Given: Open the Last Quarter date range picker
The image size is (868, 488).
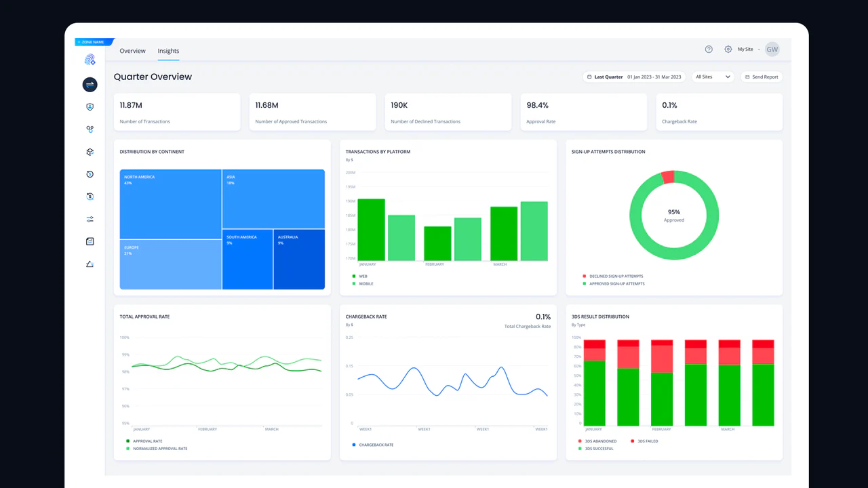Looking at the screenshot, I should [x=634, y=77].
